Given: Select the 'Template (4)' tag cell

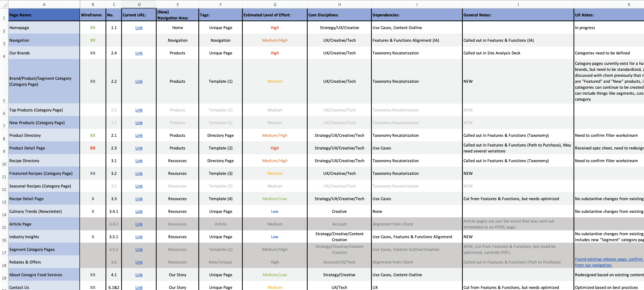Looking at the screenshot, I should point(221,199).
